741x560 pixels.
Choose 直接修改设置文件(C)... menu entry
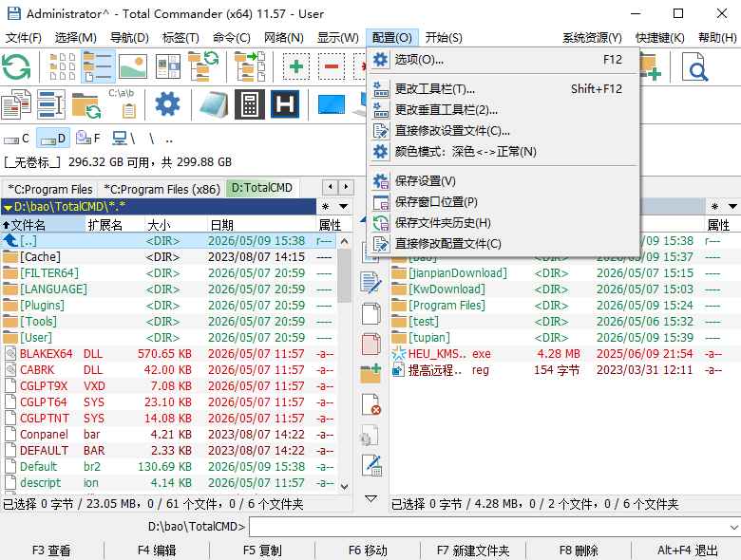pos(503,131)
